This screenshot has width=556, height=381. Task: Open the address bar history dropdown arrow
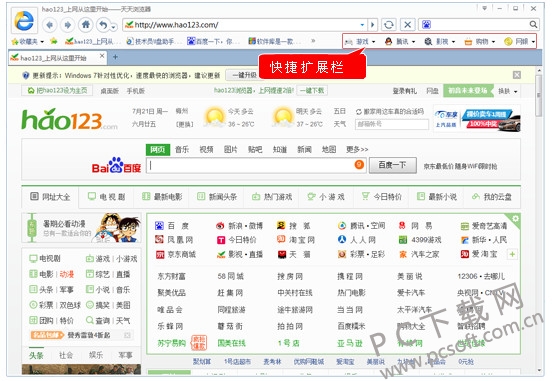pyautogui.click(x=362, y=25)
